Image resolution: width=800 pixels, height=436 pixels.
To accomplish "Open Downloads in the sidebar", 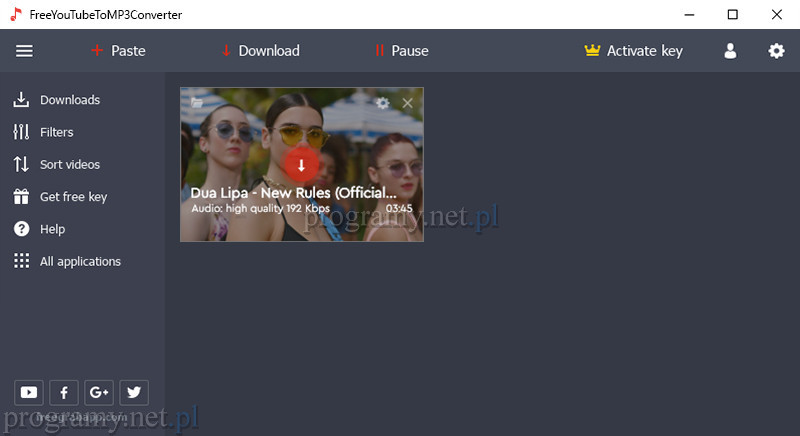I will (x=69, y=100).
